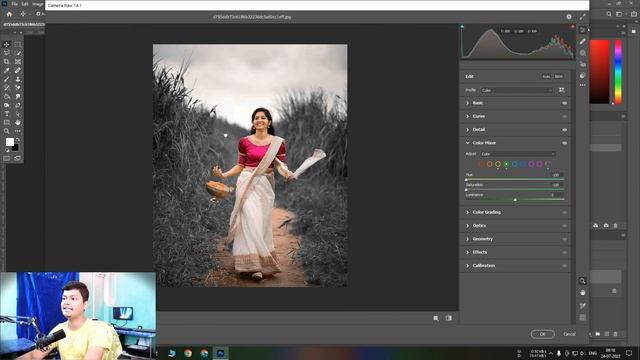
Task: Open Camera Raw Edit panel icon
Action: pos(582,30)
